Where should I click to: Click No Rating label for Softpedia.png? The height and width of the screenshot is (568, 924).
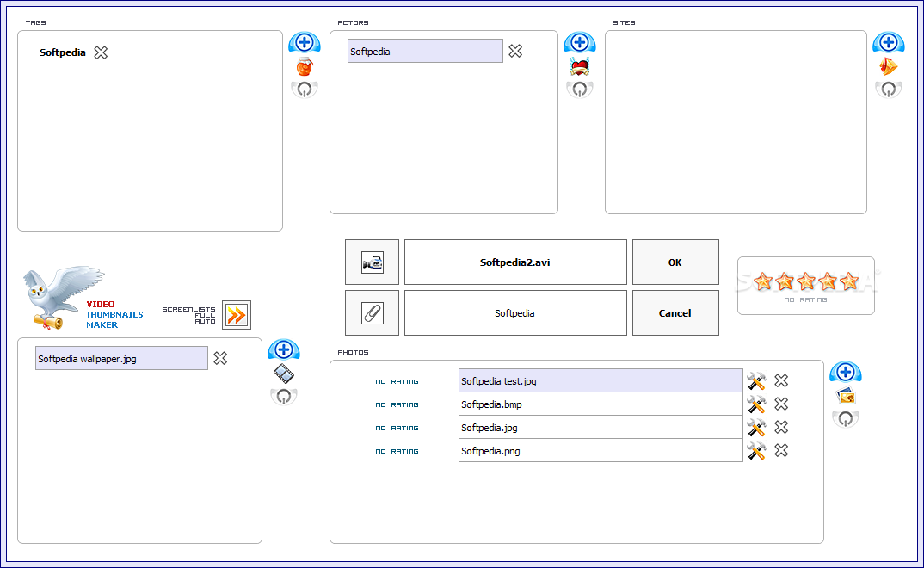[x=397, y=451]
